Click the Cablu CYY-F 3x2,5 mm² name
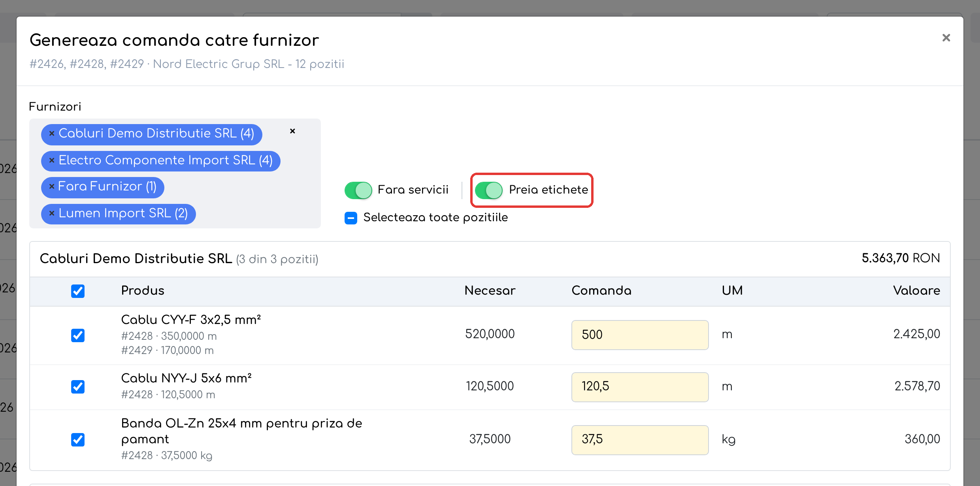Image resolution: width=980 pixels, height=486 pixels. coord(191,320)
